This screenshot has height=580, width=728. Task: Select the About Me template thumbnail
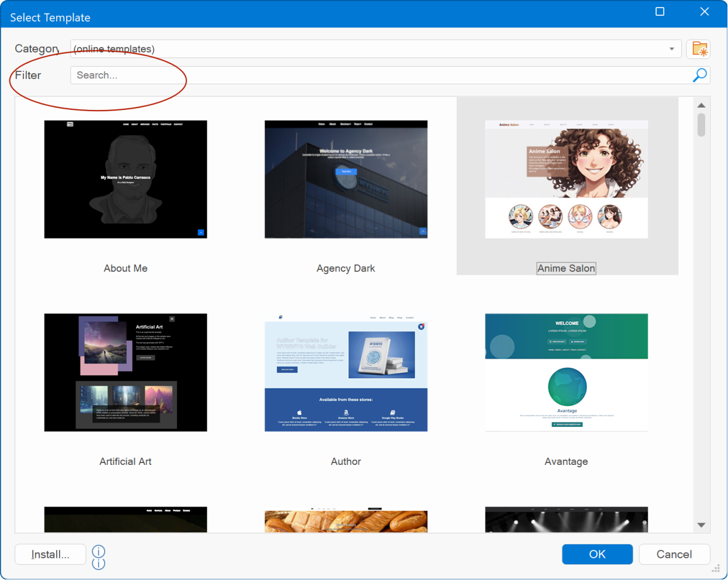(126, 179)
